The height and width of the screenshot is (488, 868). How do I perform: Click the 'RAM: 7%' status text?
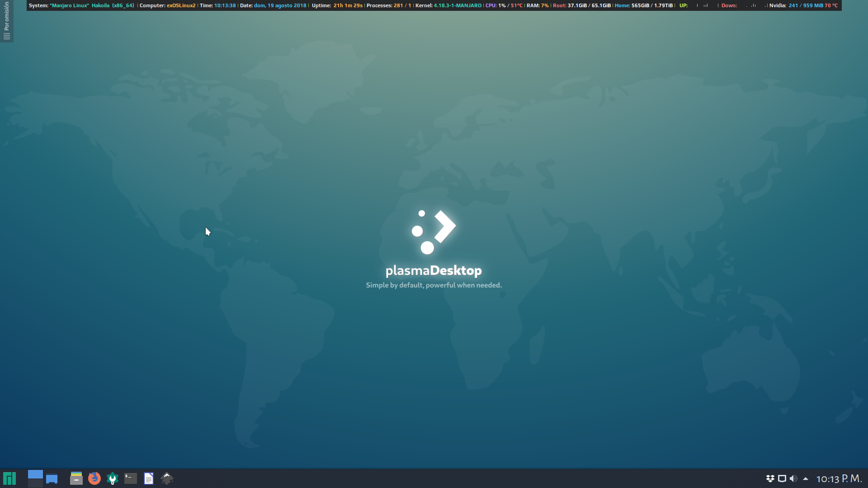tap(538, 5)
